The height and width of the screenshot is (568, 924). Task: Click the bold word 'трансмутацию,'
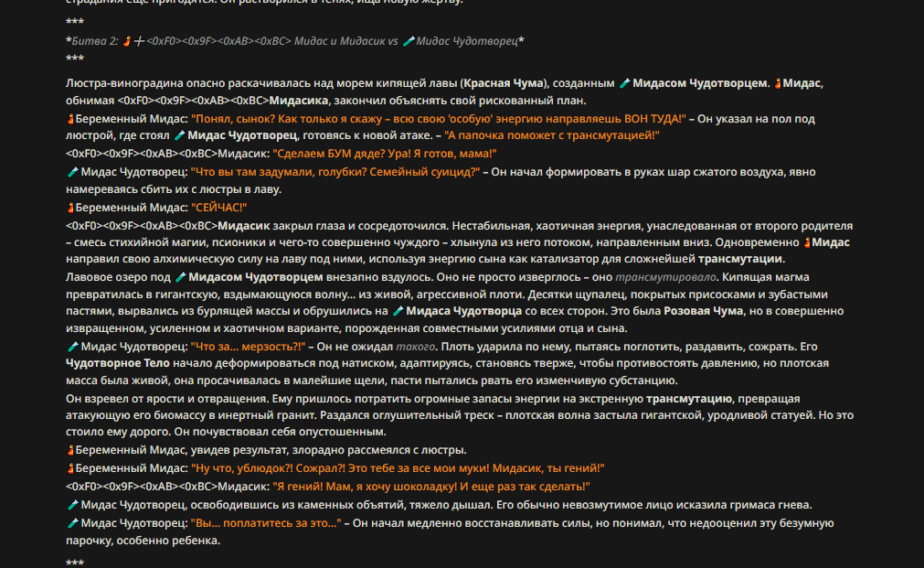pyautogui.click(x=689, y=399)
